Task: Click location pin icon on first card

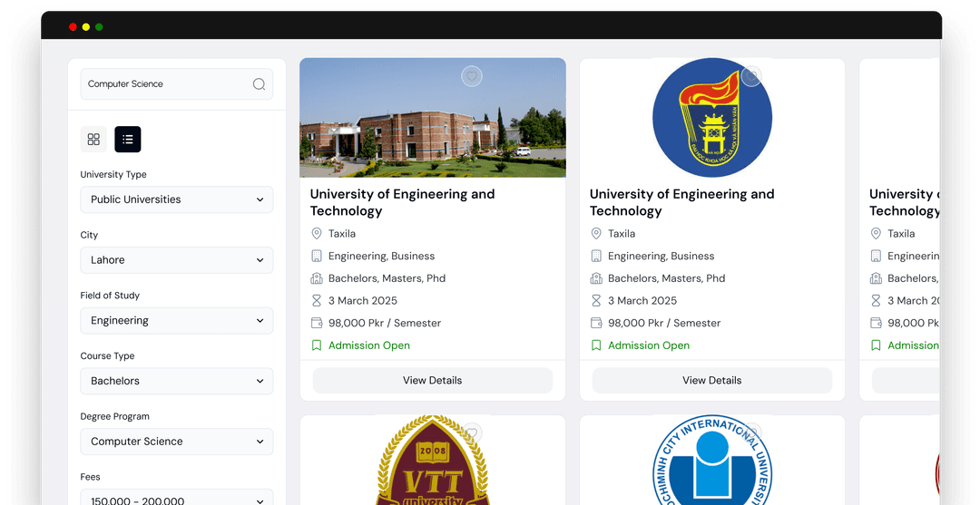Action: [x=317, y=234]
